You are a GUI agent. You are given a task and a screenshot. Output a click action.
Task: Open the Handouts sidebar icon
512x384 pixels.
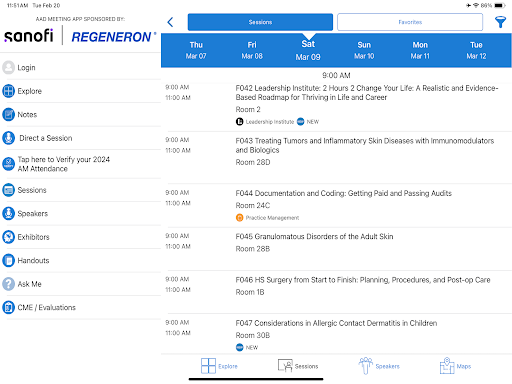click(x=8, y=260)
